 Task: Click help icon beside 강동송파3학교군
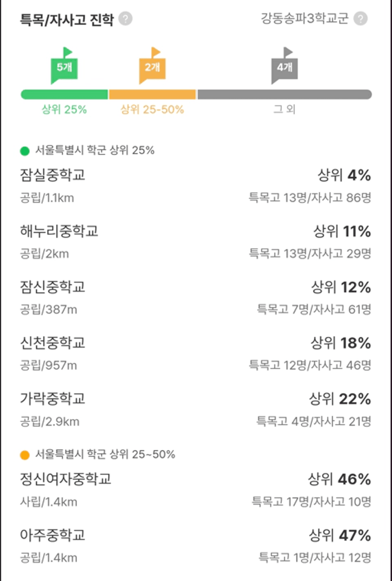coord(361,19)
